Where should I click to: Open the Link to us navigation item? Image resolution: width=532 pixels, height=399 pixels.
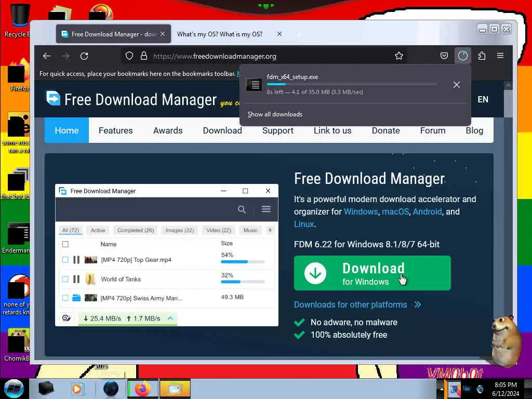click(332, 130)
